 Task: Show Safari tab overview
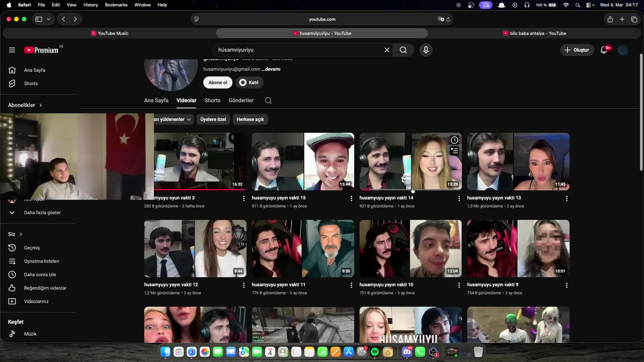634,19
